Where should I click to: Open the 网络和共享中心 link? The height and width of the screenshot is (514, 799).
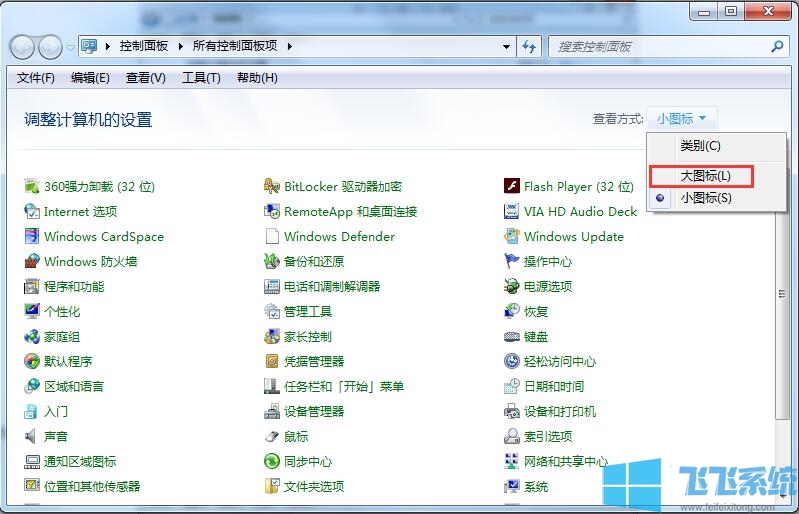click(x=565, y=462)
